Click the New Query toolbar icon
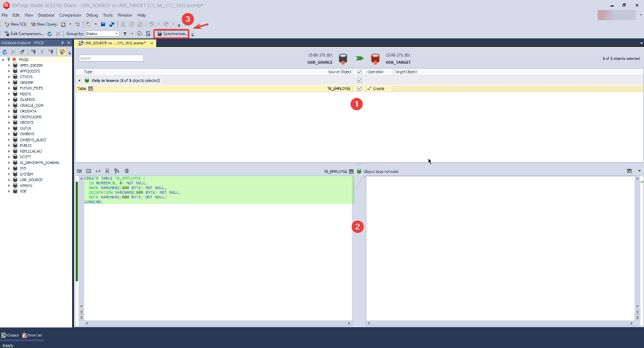Screen dimensions: 644x348 [44, 24]
